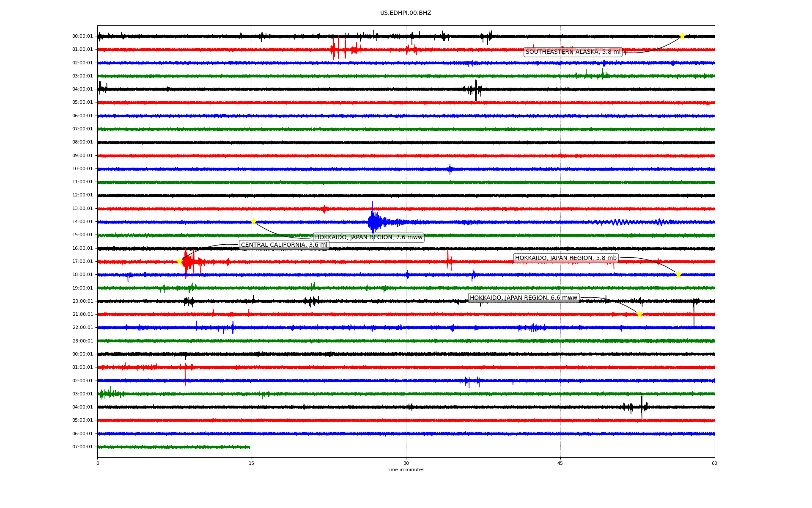Click yellow star on 17:00:01 trace
The height and width of the screenshot is (508, 812).
(179, 261)
